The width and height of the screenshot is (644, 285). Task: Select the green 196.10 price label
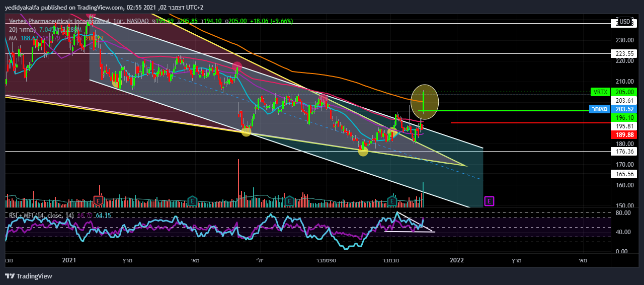pyautogui.click(x=624, y=117)
